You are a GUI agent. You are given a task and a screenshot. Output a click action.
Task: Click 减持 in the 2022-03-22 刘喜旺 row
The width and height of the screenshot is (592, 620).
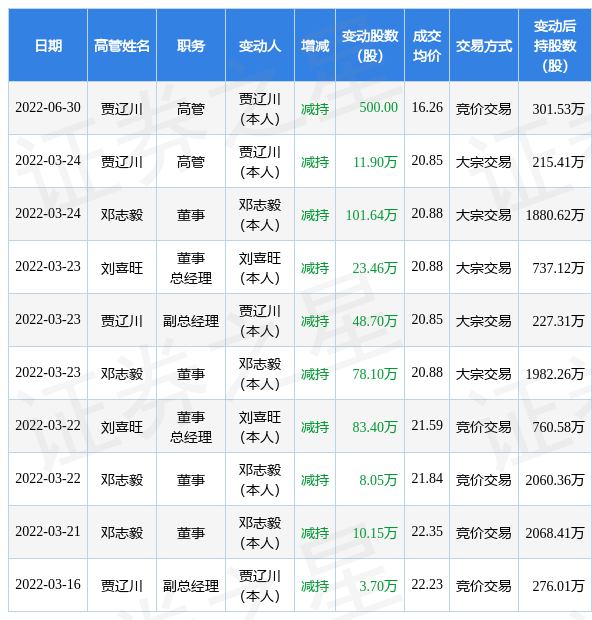(x=315, y=427)
